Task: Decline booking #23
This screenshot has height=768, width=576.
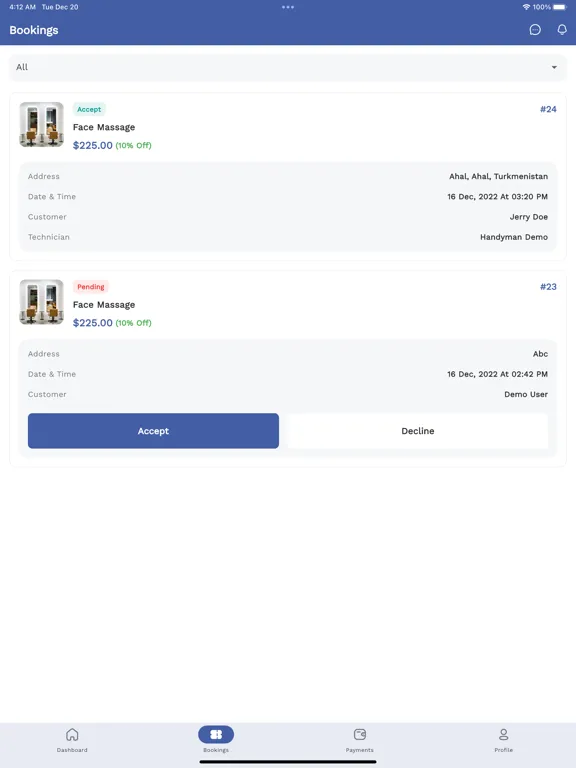Action: coord(417,431)
